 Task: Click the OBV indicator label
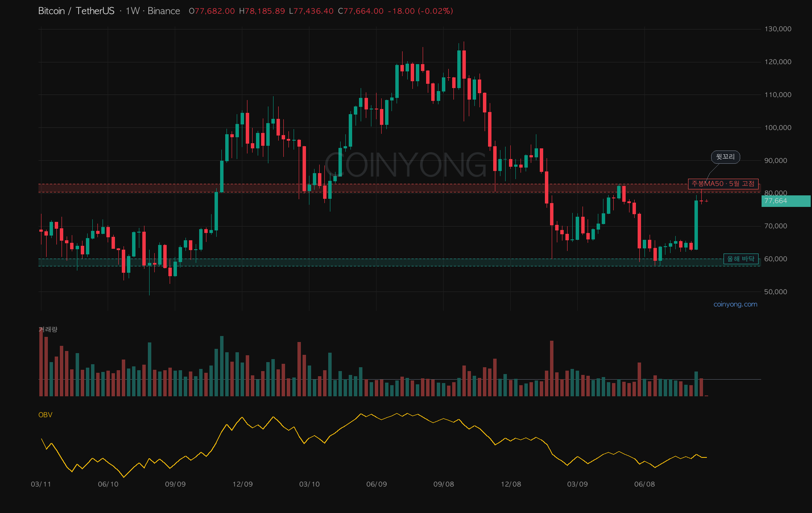click(x=45, y=415)
